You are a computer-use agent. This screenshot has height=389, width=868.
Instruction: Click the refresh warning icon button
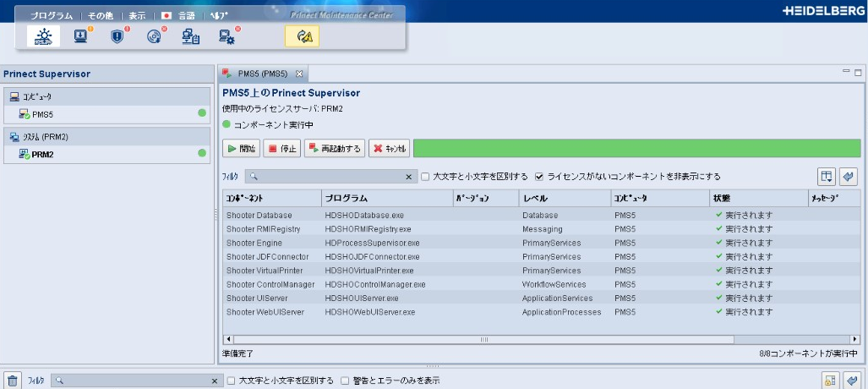point(302,36)
